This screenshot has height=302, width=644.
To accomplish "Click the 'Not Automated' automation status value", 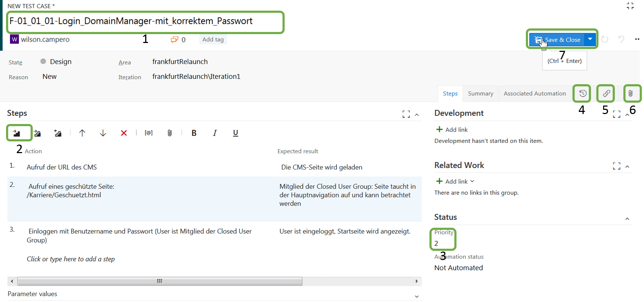I will click(x=458, y=268).
